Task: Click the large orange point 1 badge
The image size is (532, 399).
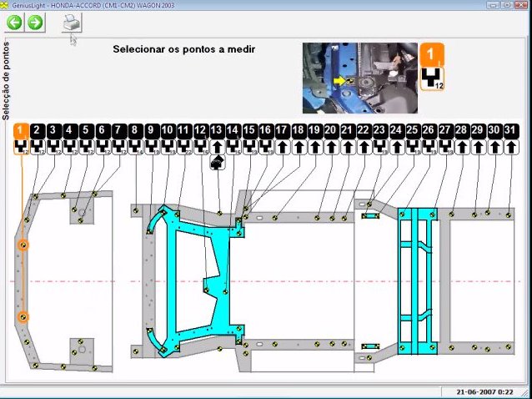Action: pyautogui.click(x=432, y=54)
